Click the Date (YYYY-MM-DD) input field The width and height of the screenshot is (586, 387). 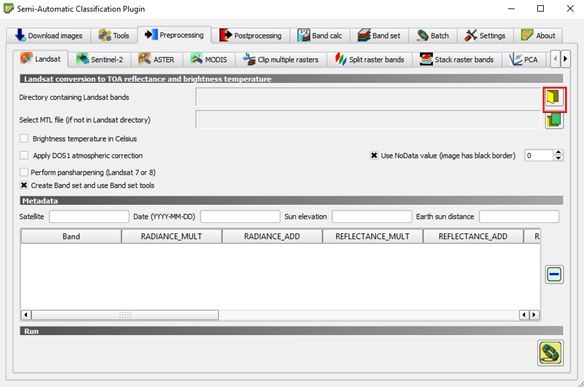pos(240,217)
